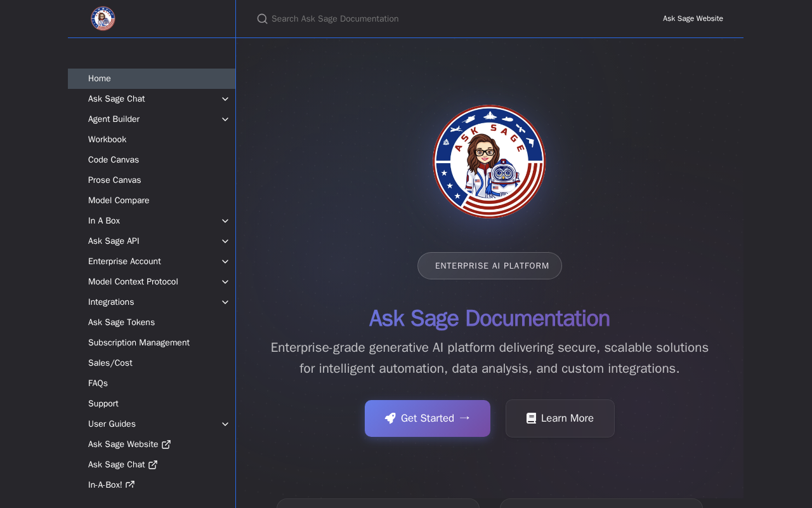Click the Ask Sage logo in header
Viewport: 812px width, 508px height.
tap(103, 18)
